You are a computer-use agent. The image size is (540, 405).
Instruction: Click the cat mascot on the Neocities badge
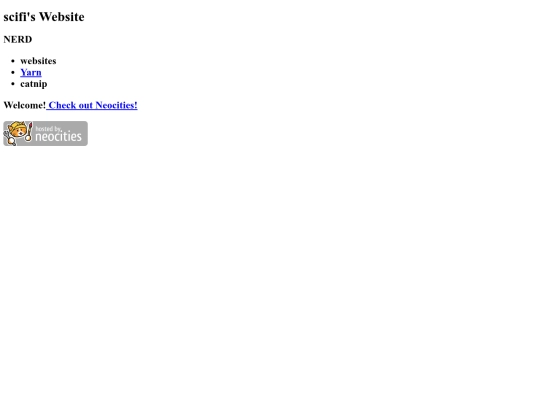[x=17, y=133]
